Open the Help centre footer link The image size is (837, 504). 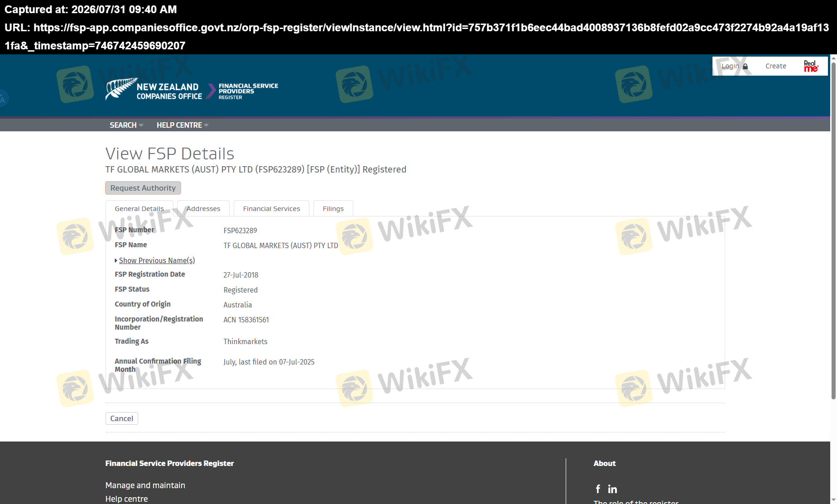[x=127, y=499]
